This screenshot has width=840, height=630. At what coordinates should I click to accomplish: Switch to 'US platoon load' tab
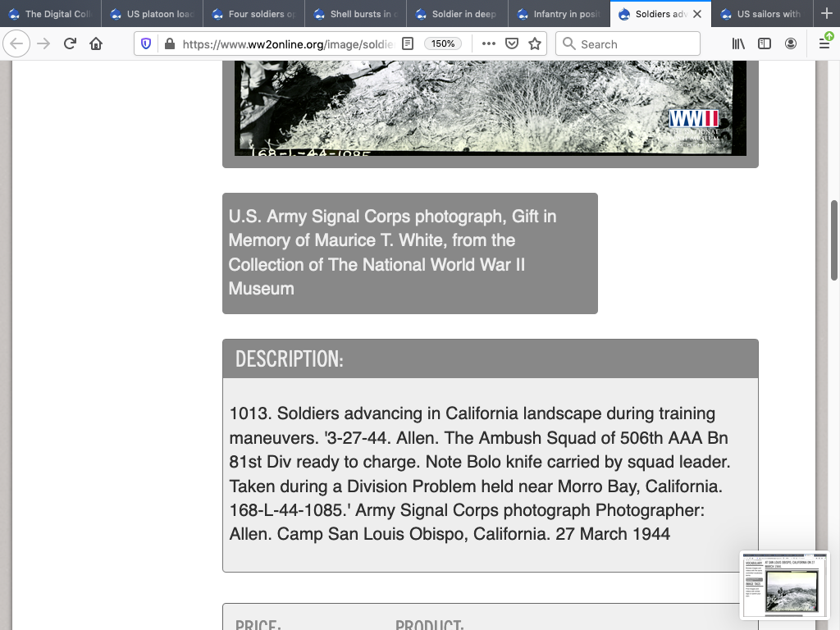[153, 14]
